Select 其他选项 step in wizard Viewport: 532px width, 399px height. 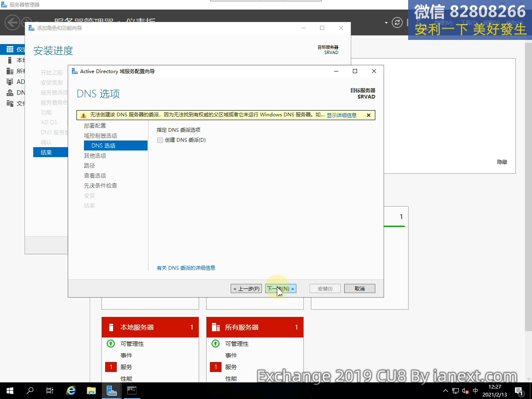[95, 155]
